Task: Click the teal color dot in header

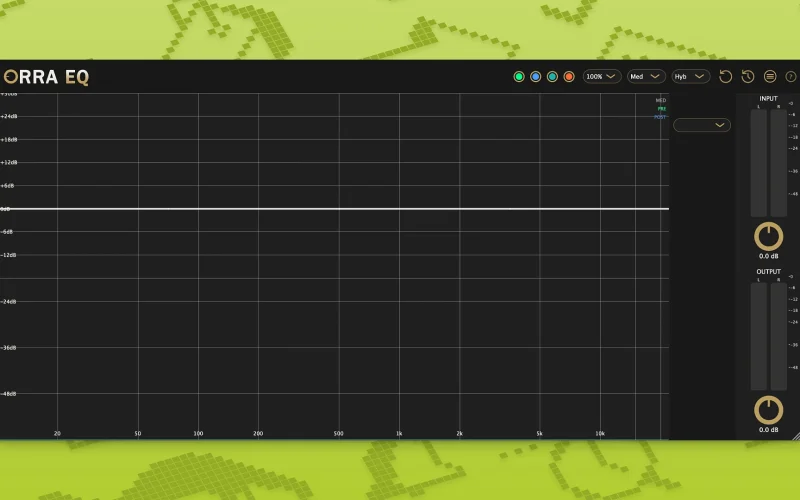Action: tap(552, 77)
